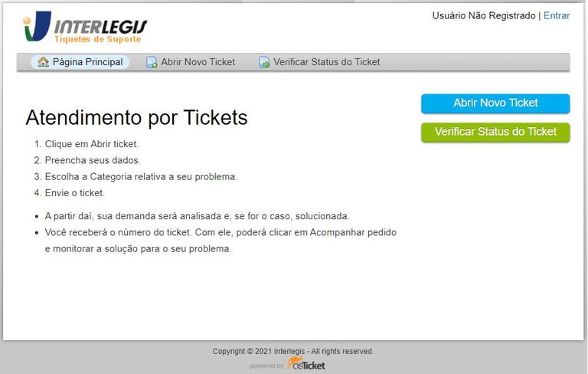Go to Verificar Status do Ticket in the navigation bar
The image size is (588, 374).
tap(319, 62)
